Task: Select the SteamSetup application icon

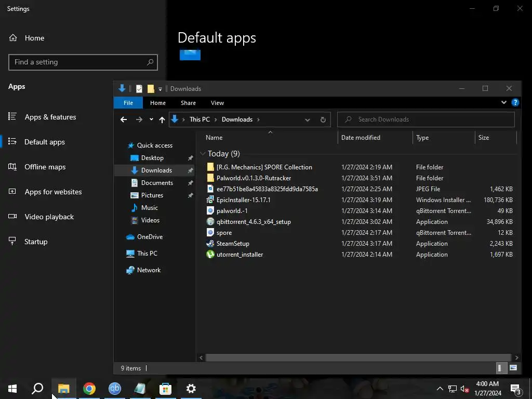Action: (210, 243)
